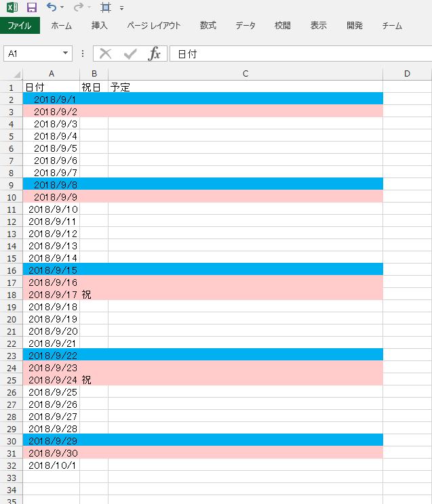Click the Redo arrow icon
Screen dimensions: 432x504
78,7
